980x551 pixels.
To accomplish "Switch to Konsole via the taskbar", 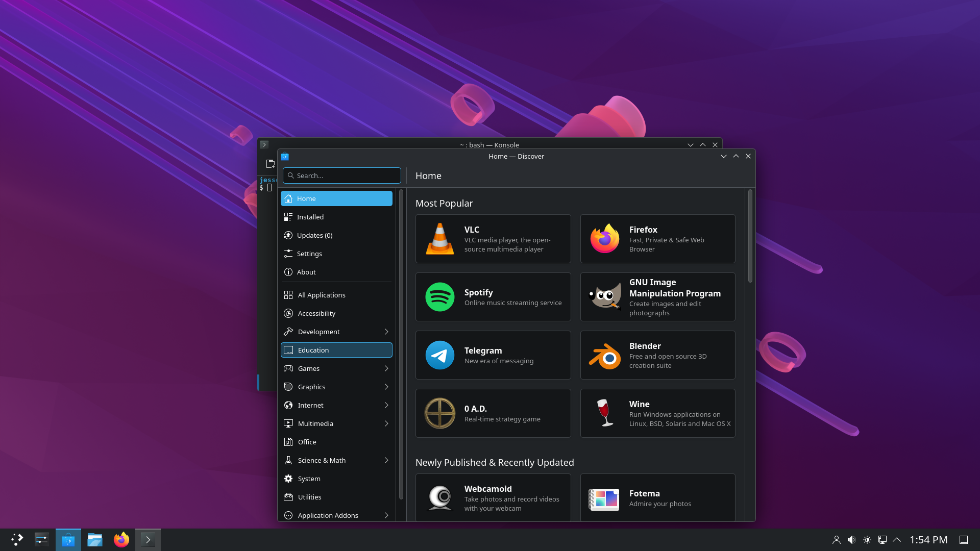I will 148,540.
